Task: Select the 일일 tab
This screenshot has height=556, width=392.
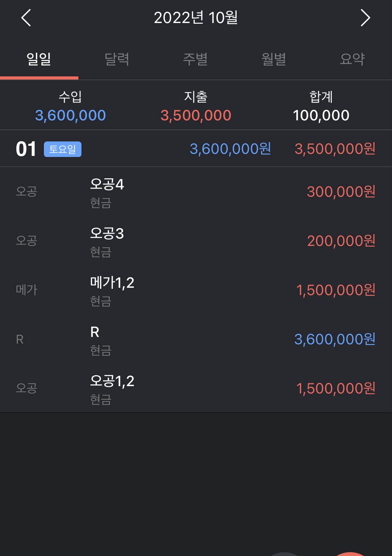Action: 39,59
